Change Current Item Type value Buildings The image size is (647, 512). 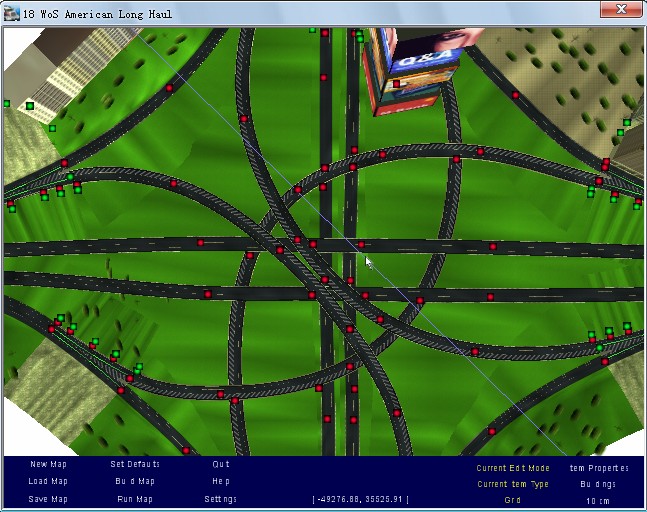click(599, 484)
